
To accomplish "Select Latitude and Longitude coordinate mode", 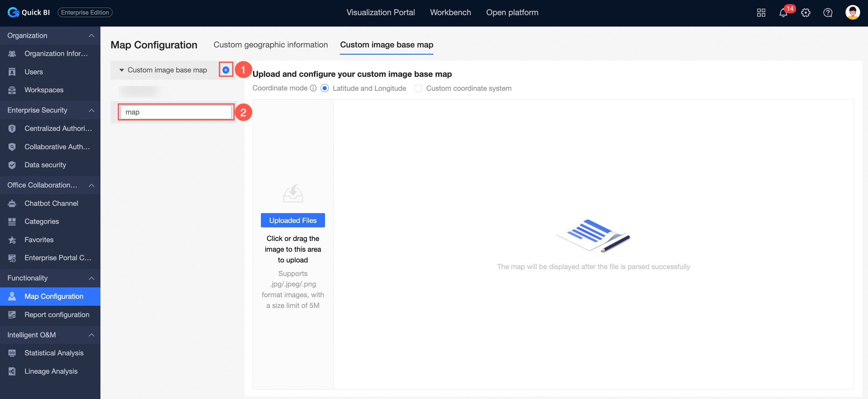I will coord(324,88).
